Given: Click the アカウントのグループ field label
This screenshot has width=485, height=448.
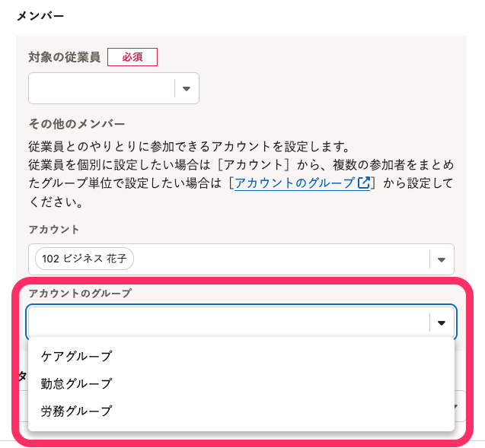Looking at the screenshot, I should point(80,293).
